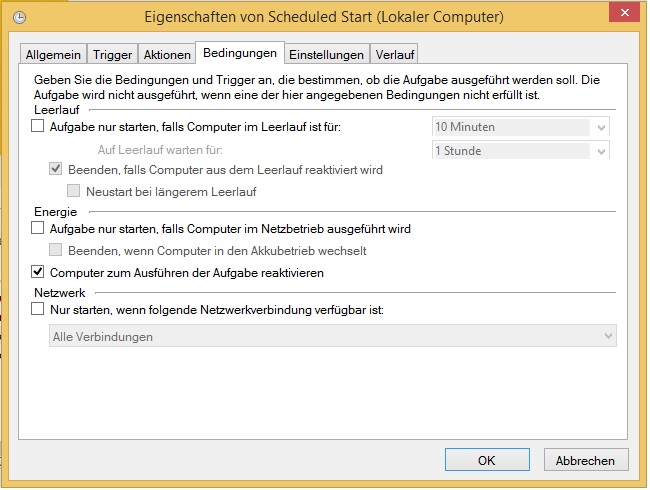The image size is (650, 490).
Task: Enable 'Aufgabe nur starten, falls Computer im Netzbetrieb' checkbox
Action: (38, 229)
